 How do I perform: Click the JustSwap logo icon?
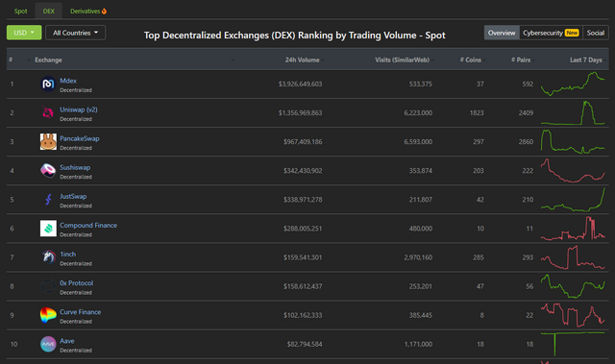(x=48, y=200)
